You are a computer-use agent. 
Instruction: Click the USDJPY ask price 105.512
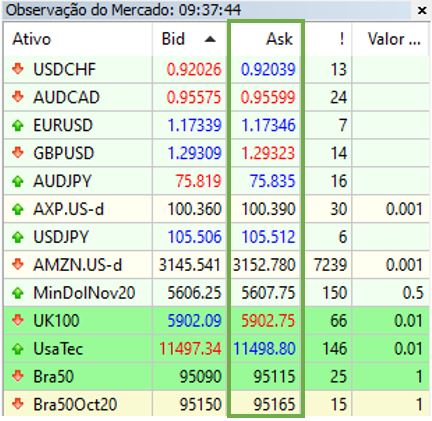click(x=268, y=237)
